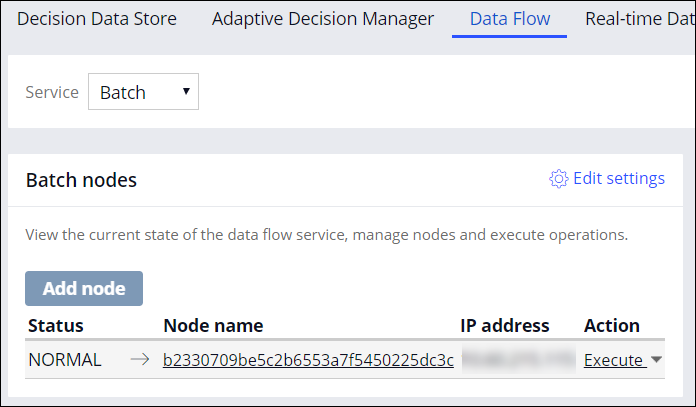Viewport: 696px width, 407px height.
Task: Click the Edit settings link text
Action: point(618,179)
